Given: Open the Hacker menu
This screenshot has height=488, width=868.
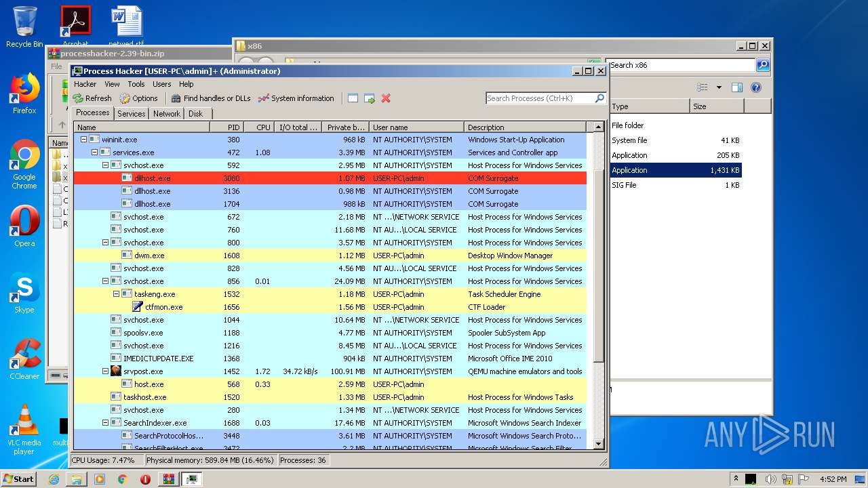Looking at the screenshot, I should tap(85, 84).
